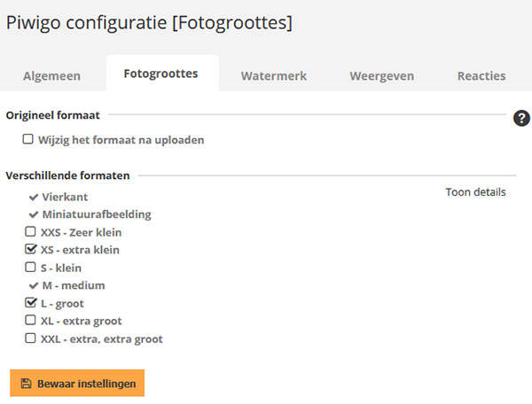This screenshot has height=404, width=532.
Task: Click the checkmark icon beside M - medium
Action: pos(34,285)
